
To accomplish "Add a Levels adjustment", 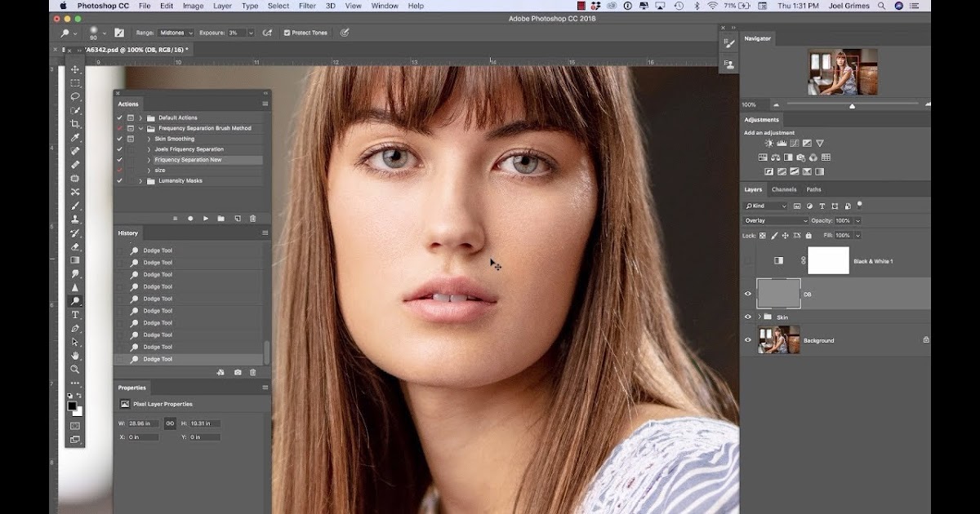I will point(782,144).
